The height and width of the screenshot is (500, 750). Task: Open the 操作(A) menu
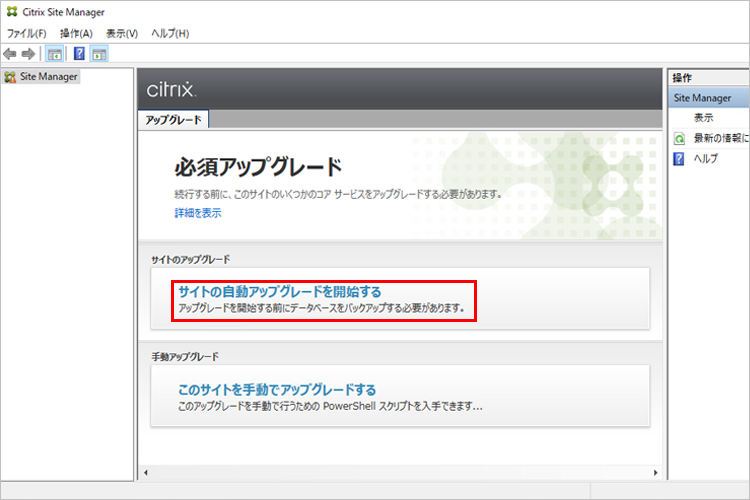(x=76, y=33)
